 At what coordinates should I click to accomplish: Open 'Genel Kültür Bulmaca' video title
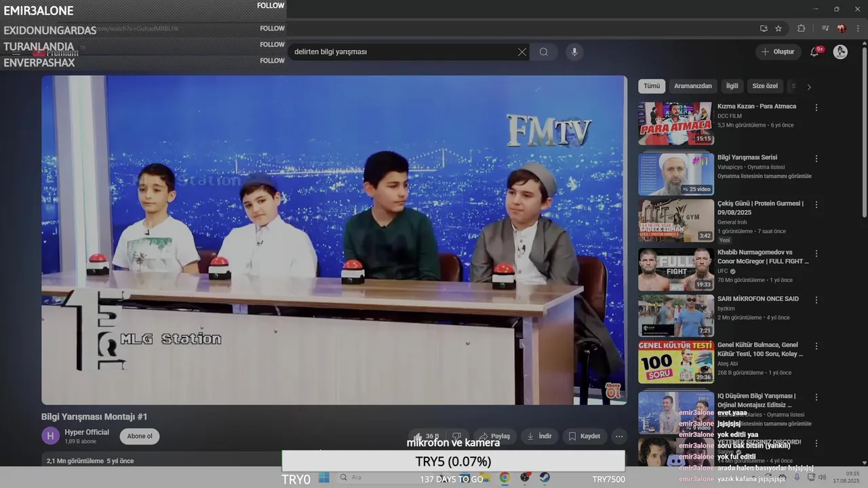pyautogui.click(x=760, y=349)
